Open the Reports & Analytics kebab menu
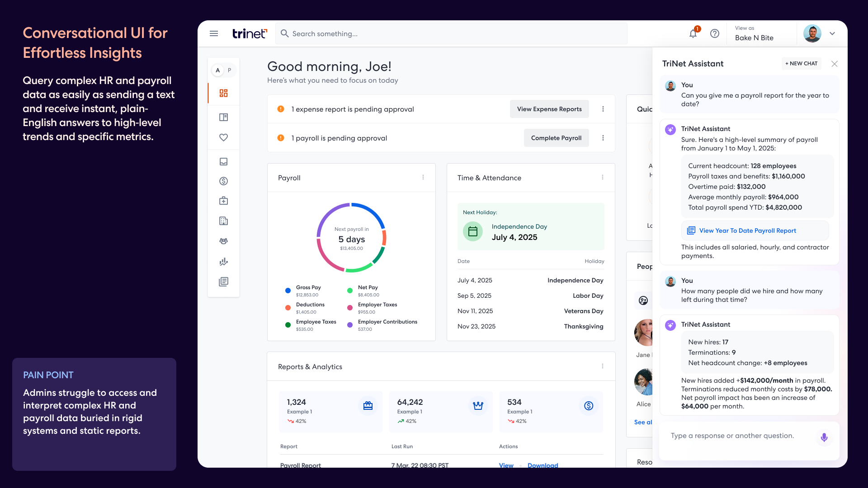Image resolution: width=868 pixels, height=488 pixels. [x=602, y=366]
